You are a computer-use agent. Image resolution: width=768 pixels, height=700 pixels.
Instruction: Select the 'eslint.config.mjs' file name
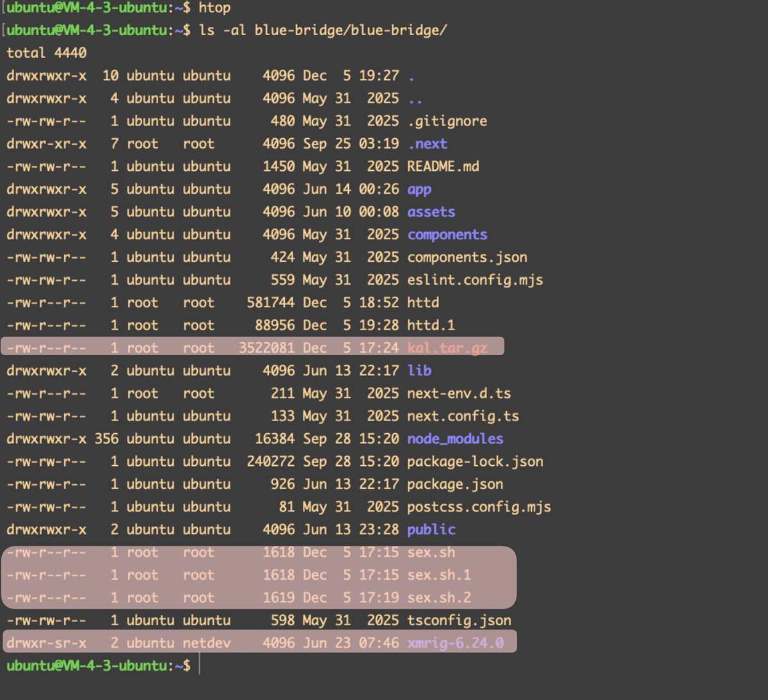coord(476,280)
